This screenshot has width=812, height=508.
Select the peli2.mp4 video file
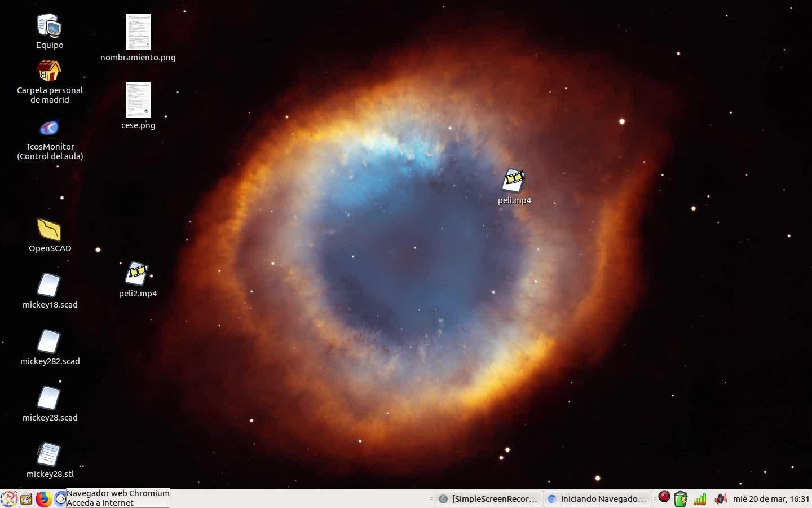click(x=137, y=274)
